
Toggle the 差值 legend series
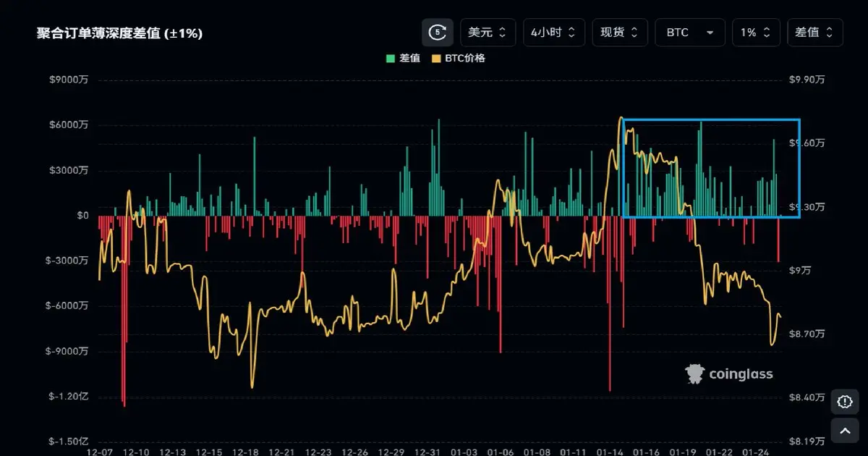(x=403, y=58)
